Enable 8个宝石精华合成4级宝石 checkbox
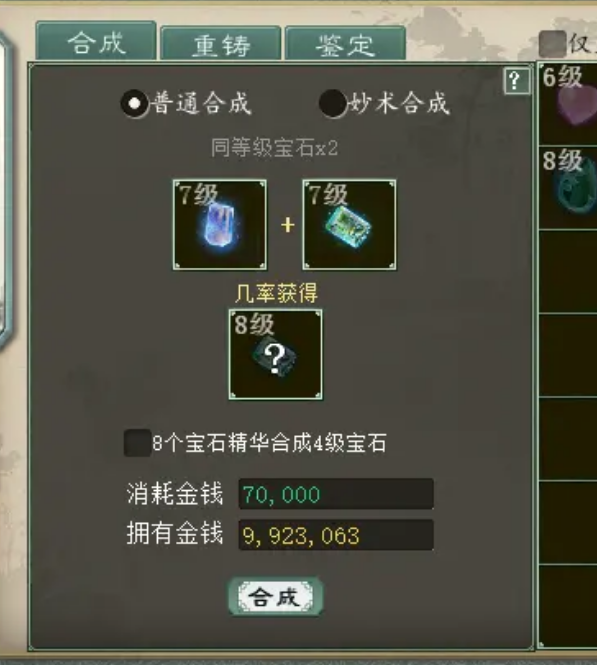The image size is (597, 665). coord(137,443)
